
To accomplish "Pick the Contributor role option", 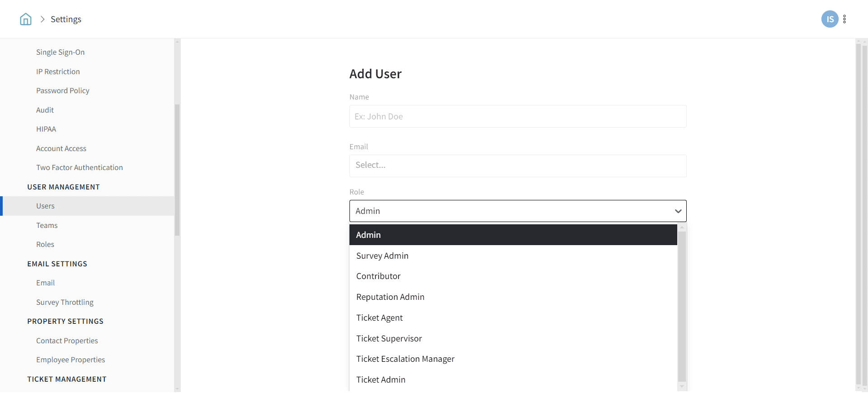I will tap(378, 276).
